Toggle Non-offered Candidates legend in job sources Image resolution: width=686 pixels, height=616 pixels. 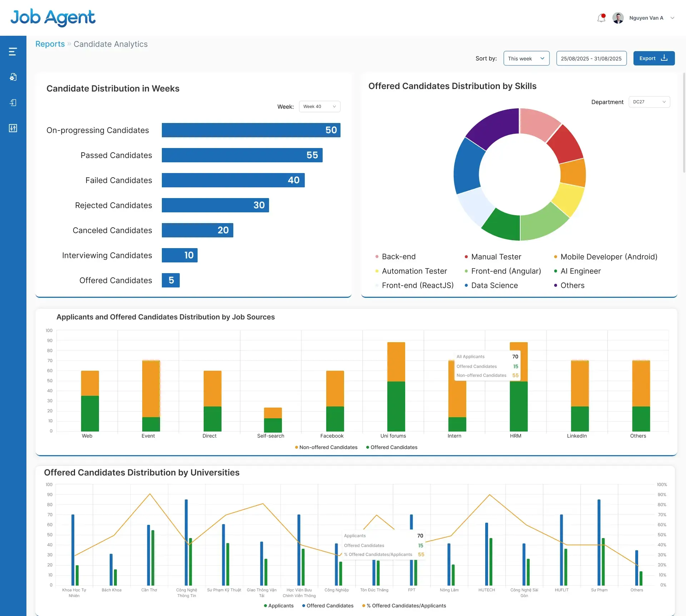point(326,447)
